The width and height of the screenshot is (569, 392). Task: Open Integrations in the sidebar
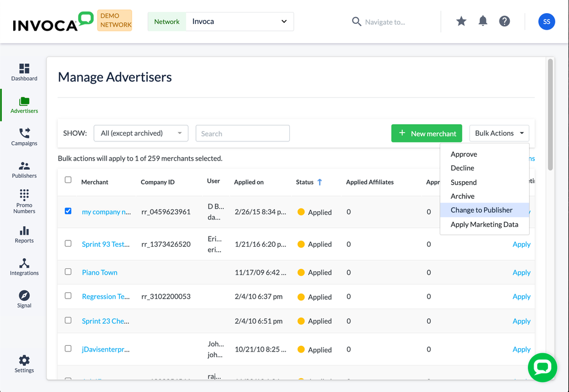(x=24, y=263)
